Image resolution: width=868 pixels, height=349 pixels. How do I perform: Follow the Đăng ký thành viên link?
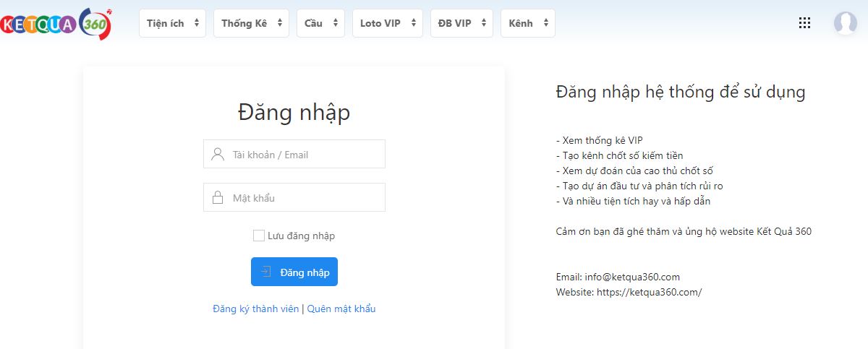coord(255,309)
